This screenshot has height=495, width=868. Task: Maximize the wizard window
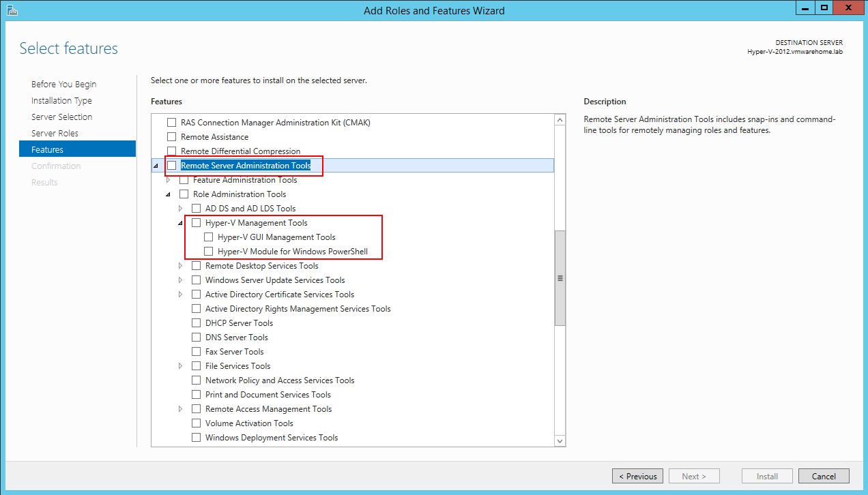click(x=824, y=8)
